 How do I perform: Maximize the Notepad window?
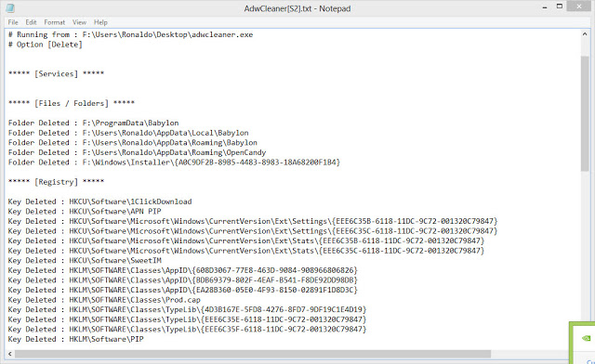(x=560, y=6)
